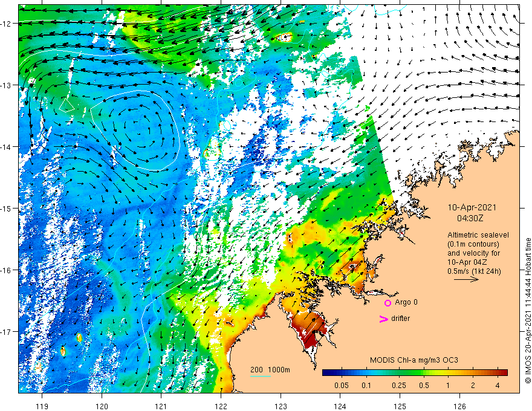Screen dimensions: 532x411
Task: Click the cyan 200m depth contour legend line
Action: click(x=260, y=376)
